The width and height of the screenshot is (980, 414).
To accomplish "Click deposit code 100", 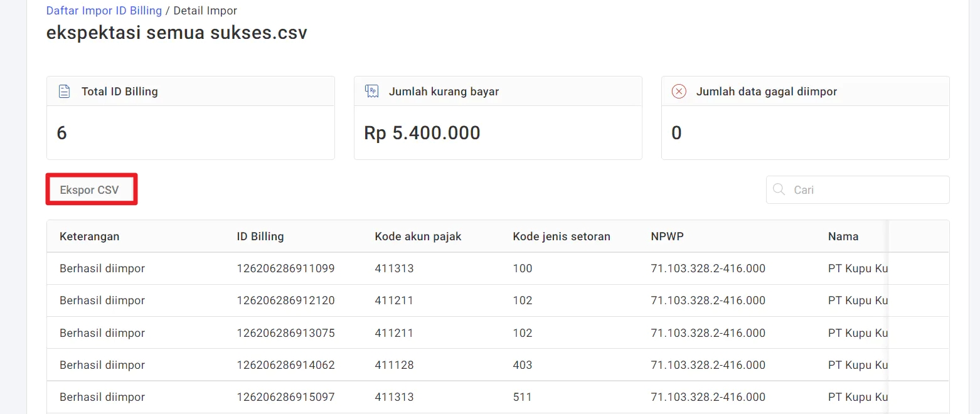I will 522,268.
